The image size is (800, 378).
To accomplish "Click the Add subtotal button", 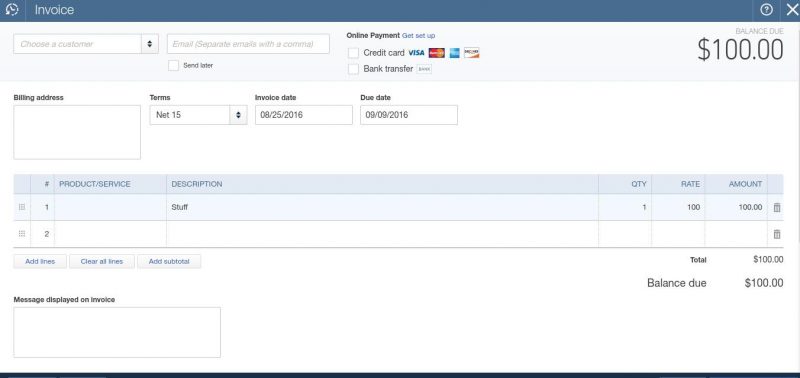I will tap(169, 262).
